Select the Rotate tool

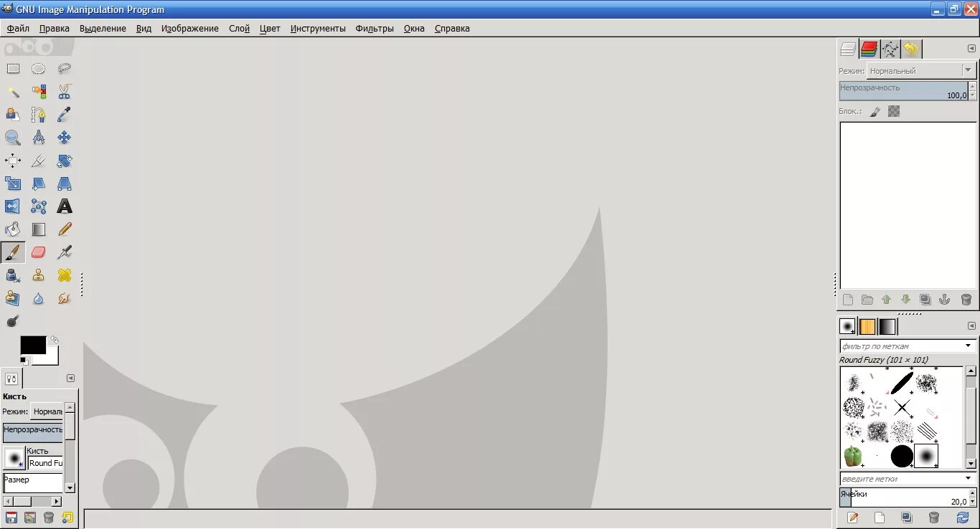pyautogui.click(x=65, y=161)
